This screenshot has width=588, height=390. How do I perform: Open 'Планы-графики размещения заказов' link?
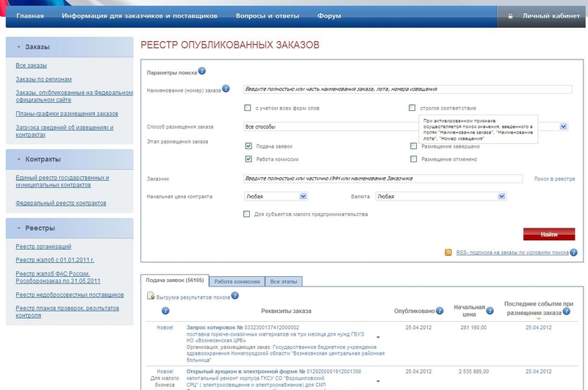(67, 114)
